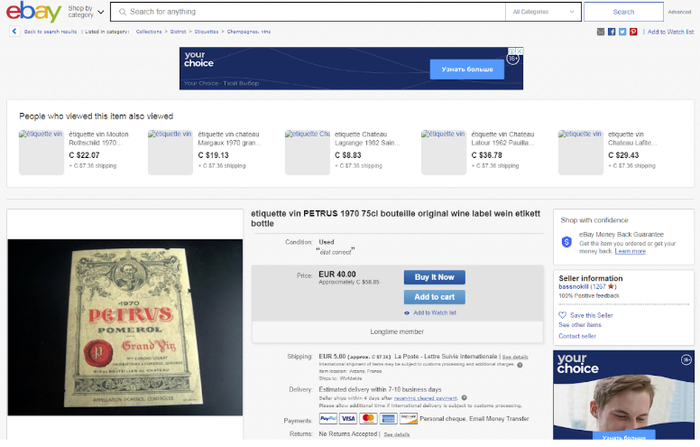Click the Add to cart button

click(434, 297)
